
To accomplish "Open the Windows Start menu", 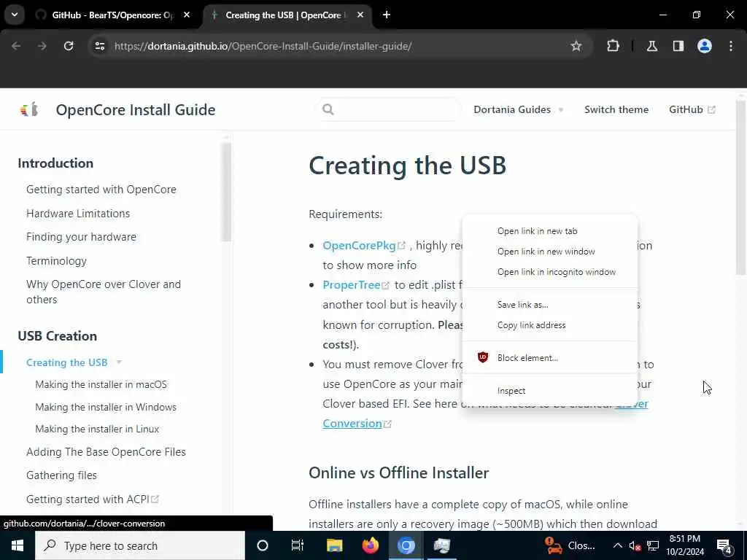I will point(18,545).
